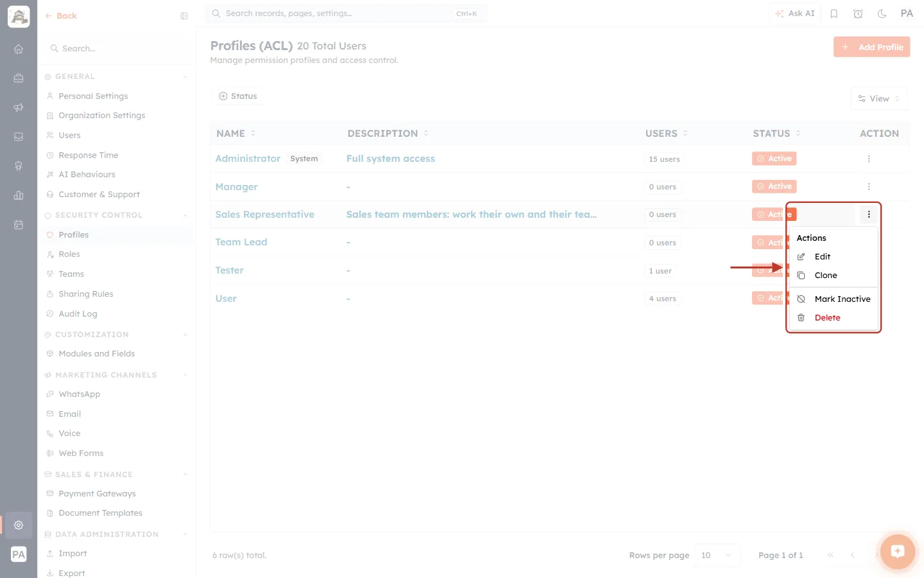The image size is (924, 578).
Task: Open the megaphone campaigns icon
Action: [19, 107]
